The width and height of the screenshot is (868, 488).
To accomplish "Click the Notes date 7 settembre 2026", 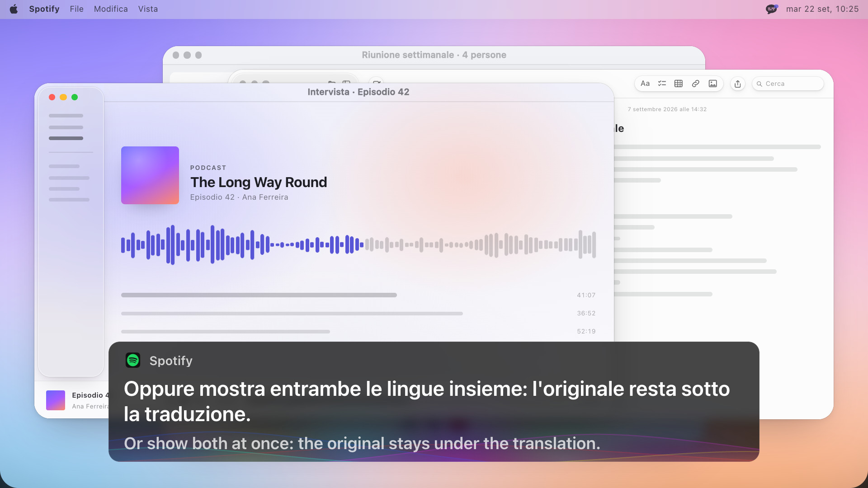I will click(x=667, y=109).
